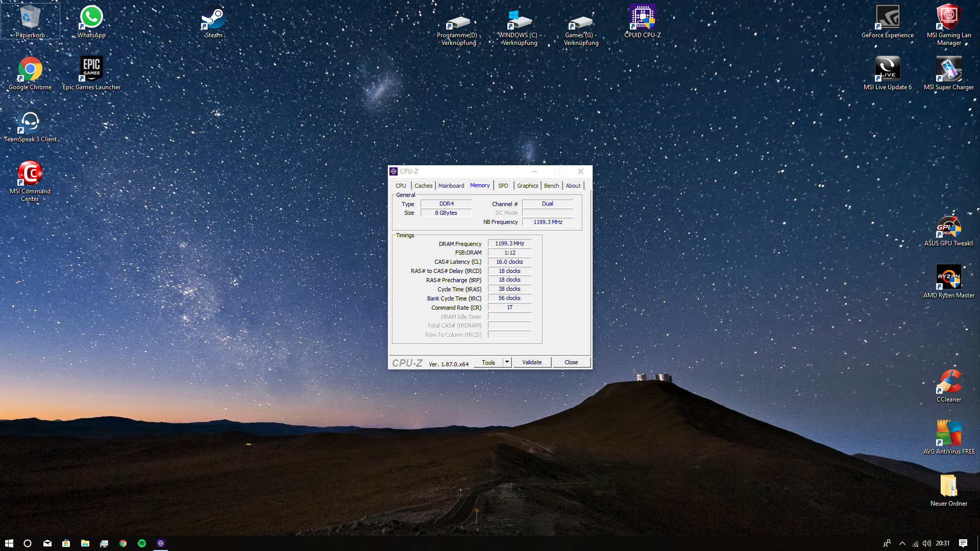The width and height of the screenshot is (980, 551).
Task: Open the Mainboard tab in CPU-Z
Action: [451, 186]
